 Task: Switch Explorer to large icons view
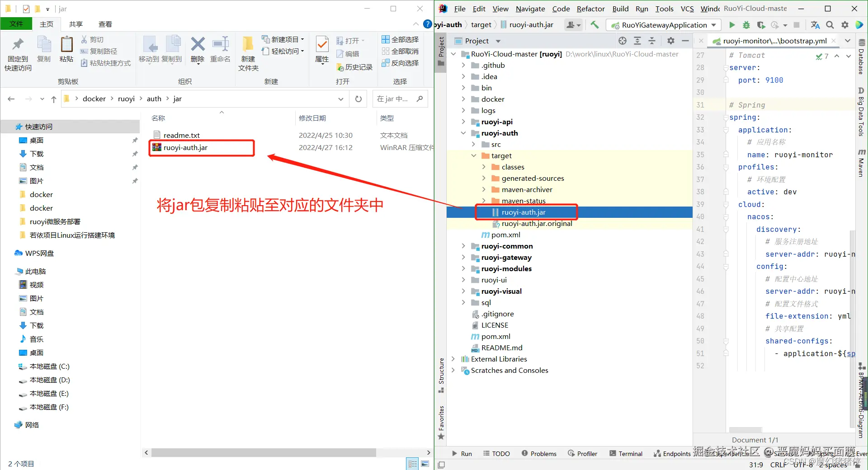click(425, 464)
